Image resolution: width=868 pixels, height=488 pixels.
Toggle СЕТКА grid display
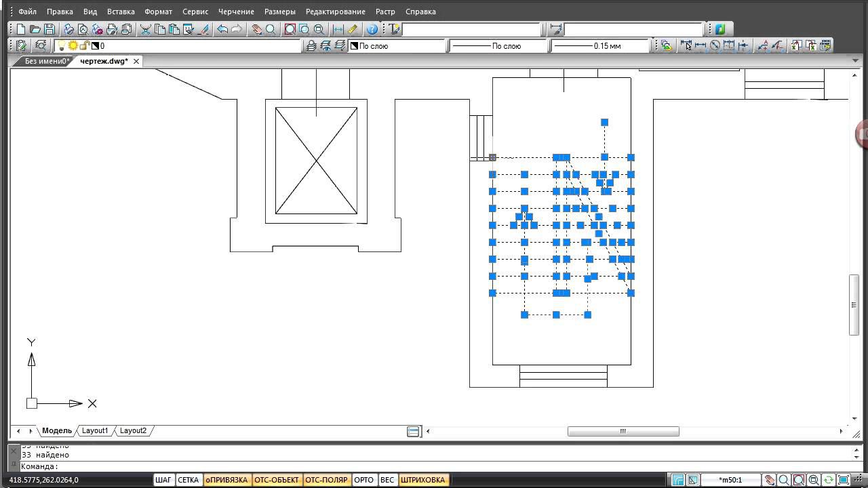tap(188, 480)
